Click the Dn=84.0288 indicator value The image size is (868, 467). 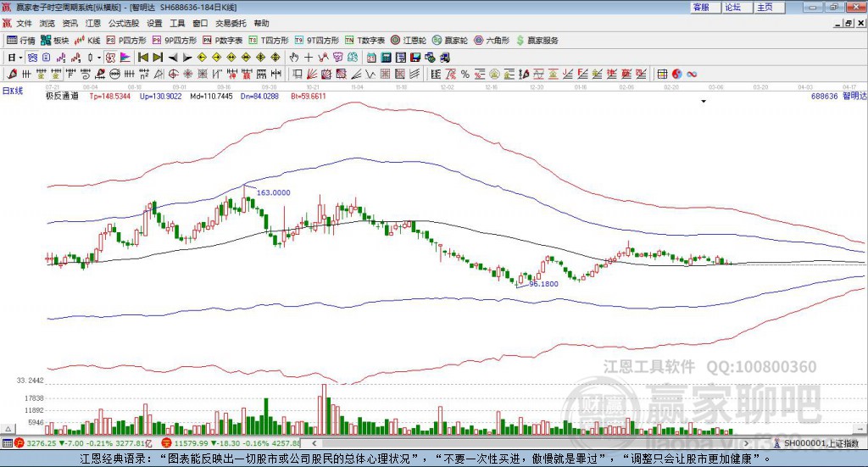pyautogui.click(x=259, y=97)
